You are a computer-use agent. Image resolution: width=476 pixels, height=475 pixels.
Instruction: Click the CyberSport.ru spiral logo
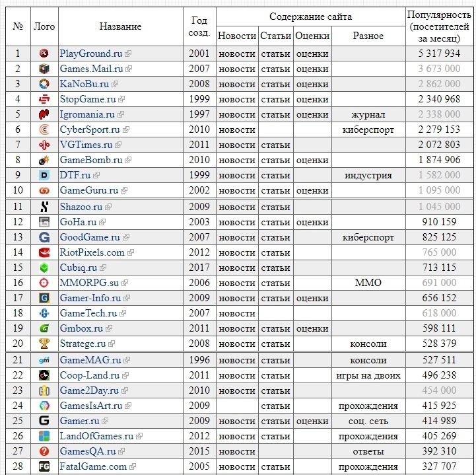coord(44,129)
